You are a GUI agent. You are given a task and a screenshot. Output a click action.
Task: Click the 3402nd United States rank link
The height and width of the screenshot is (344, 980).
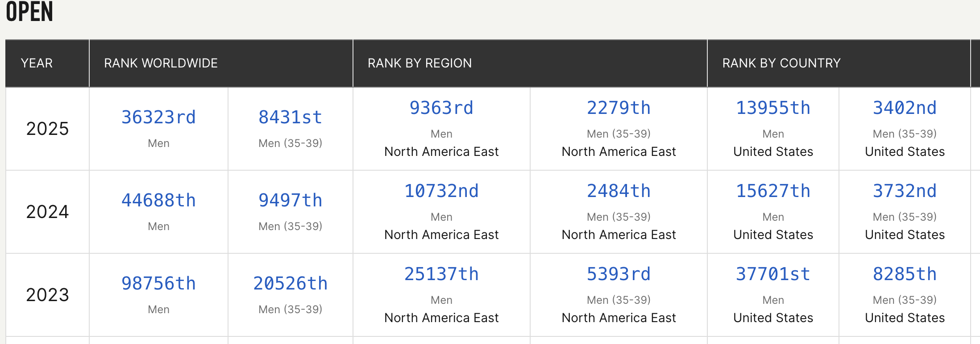(x=905, y=108)
